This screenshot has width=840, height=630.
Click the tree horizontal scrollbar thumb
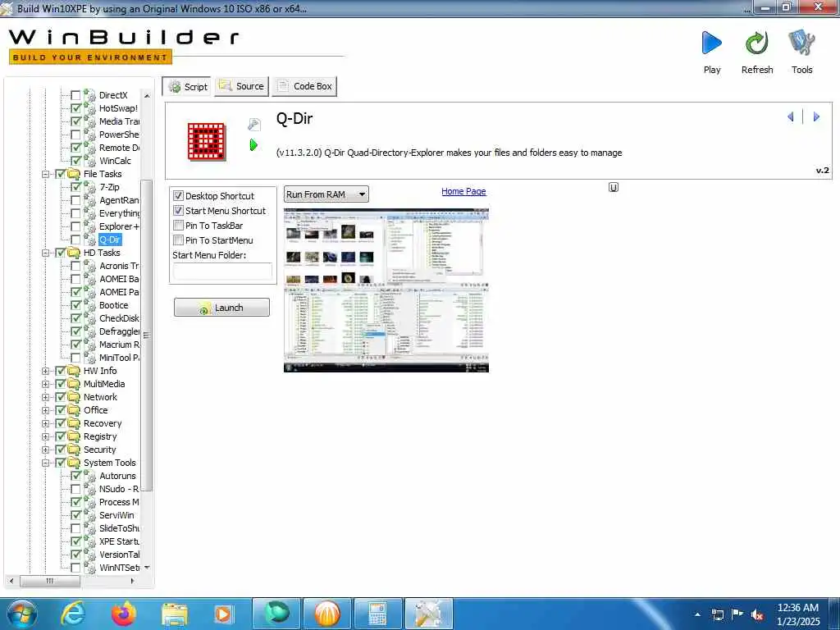pos(50,581)
